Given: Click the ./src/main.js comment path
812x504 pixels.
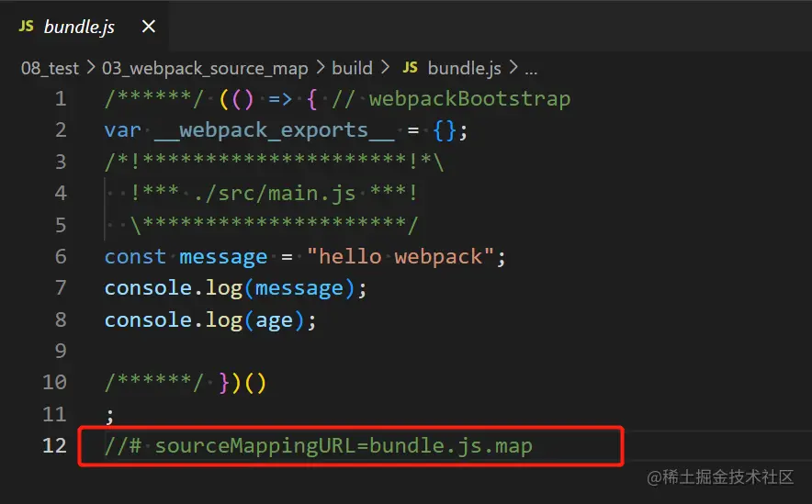Looking at the screenshot, I should [275, 194].
